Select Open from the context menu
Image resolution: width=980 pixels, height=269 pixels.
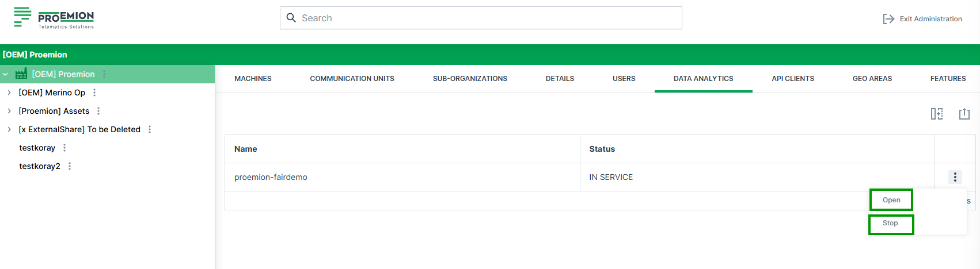click(891, 200)
